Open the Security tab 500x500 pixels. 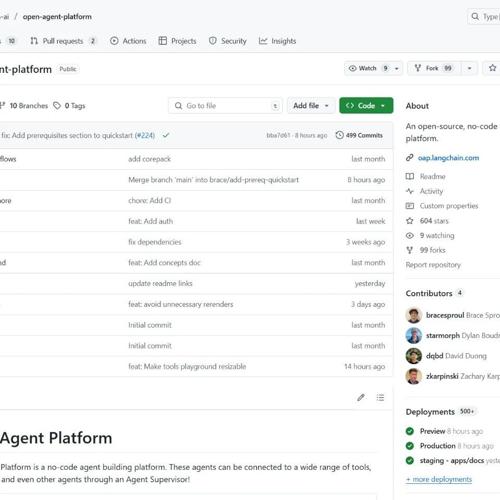tap(228, 41)
